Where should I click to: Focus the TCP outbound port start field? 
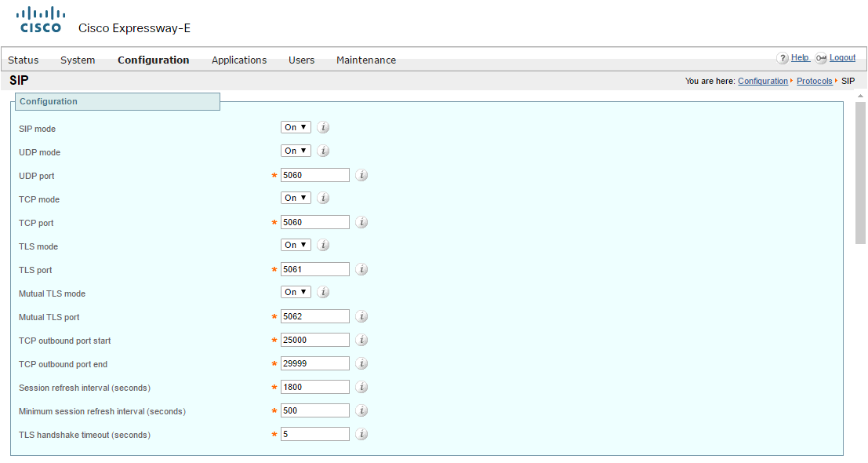coord(315,340)
